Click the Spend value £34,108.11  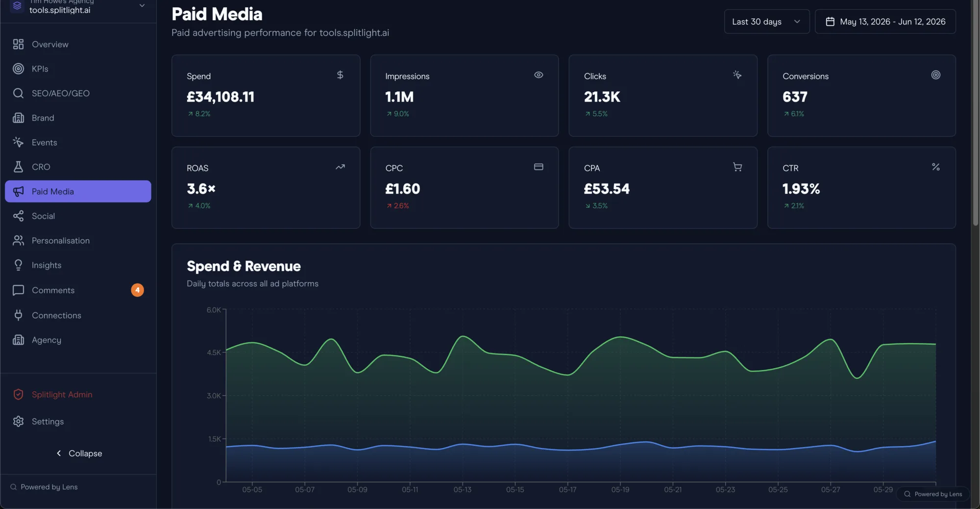tap(220, 97)
